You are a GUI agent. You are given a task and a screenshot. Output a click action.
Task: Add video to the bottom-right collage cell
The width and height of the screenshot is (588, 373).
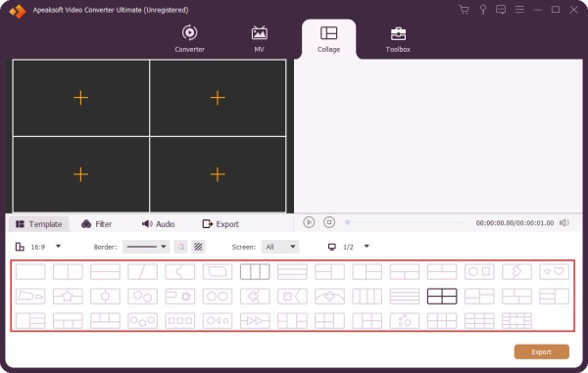218,174
